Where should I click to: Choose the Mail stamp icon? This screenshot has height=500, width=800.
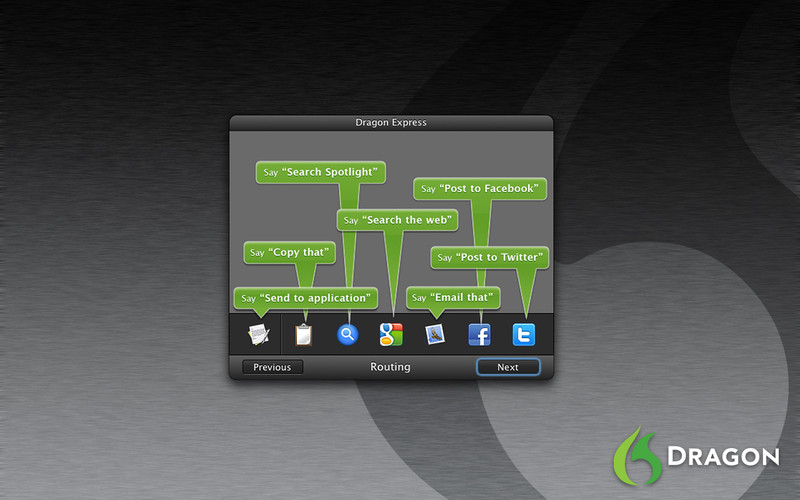[435, 334]
